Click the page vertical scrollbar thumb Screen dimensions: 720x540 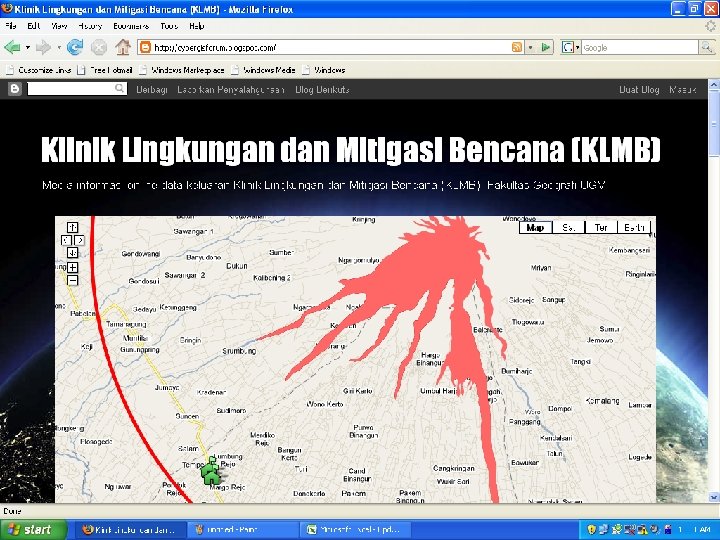point(714,123)
